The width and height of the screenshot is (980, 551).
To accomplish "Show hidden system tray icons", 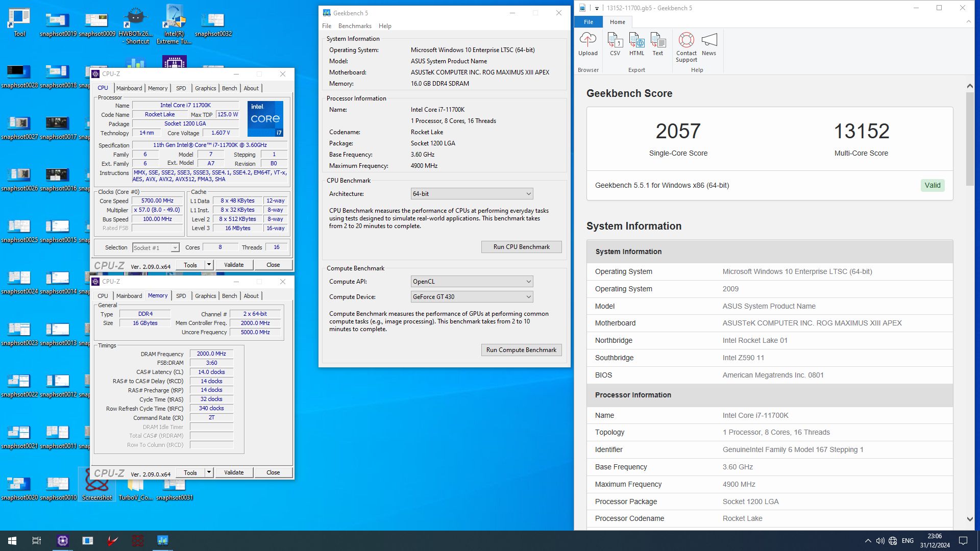I will pos(868,541).
